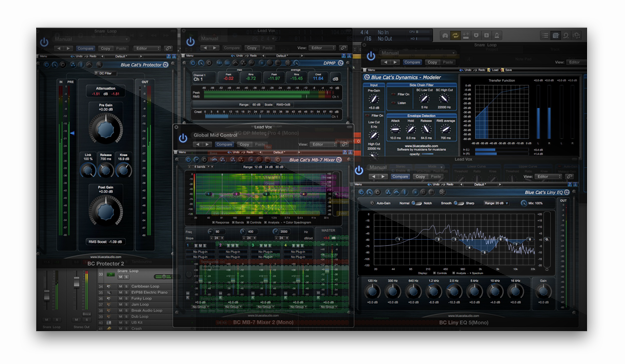Click the link icon in the Liny EQ header
Screen dimensions: 625x364
(569, 177)
